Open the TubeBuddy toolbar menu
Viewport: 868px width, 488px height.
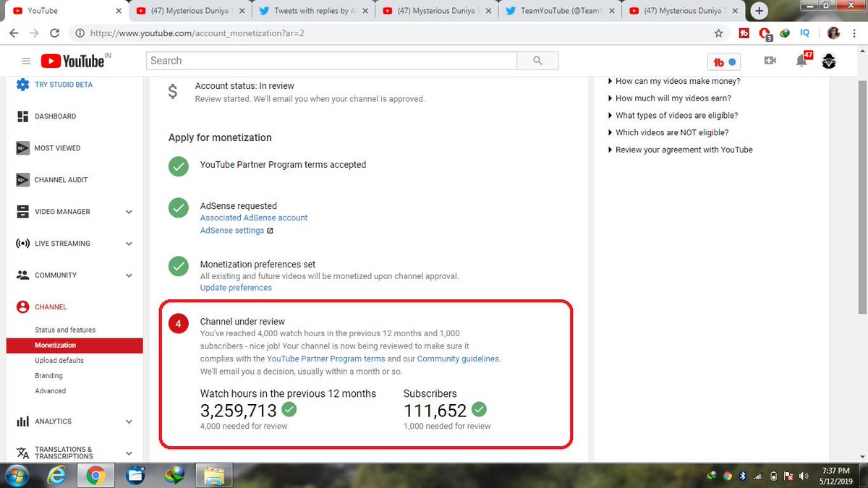point(724,61)
